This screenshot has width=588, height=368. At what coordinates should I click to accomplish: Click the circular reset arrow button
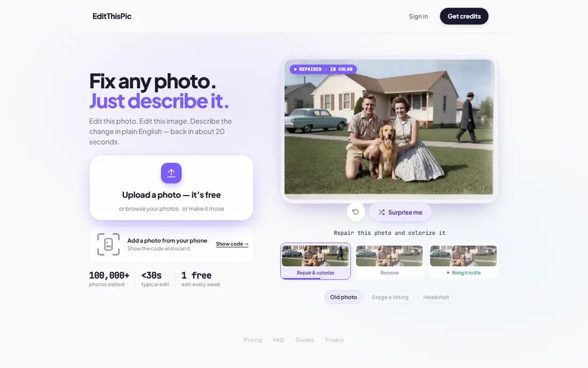pyautogui.click(x=355, y=212)
